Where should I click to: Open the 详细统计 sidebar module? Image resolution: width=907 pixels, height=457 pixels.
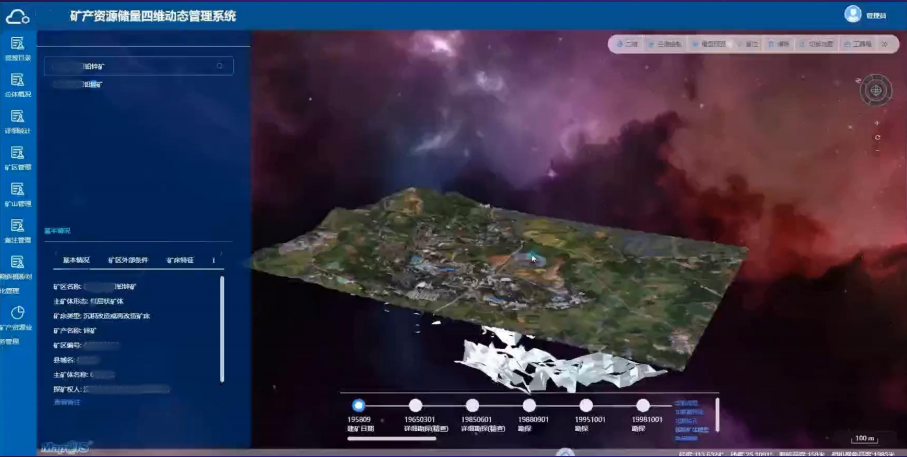18,121
